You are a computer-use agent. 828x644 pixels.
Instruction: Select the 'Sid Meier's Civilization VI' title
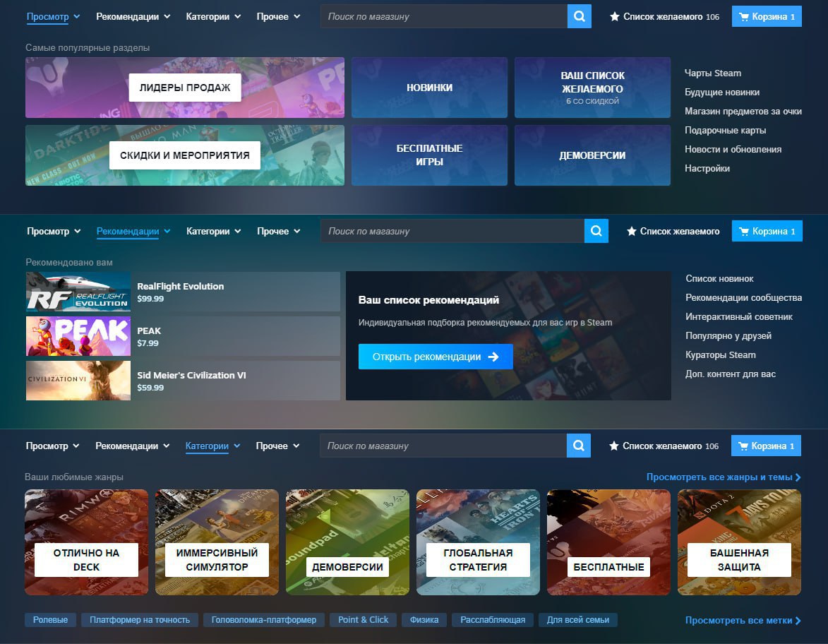click(192, 375)
